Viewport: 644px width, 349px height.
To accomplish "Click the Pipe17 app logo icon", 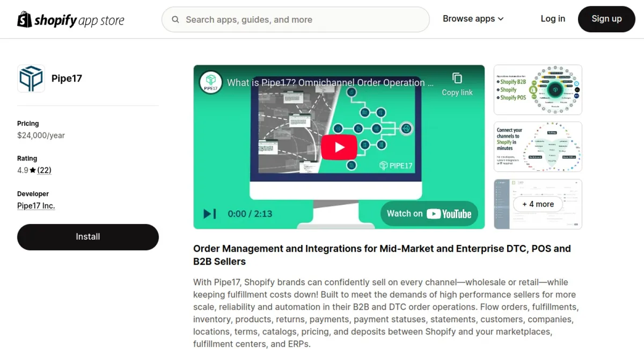I will click(x=31, y=78).
